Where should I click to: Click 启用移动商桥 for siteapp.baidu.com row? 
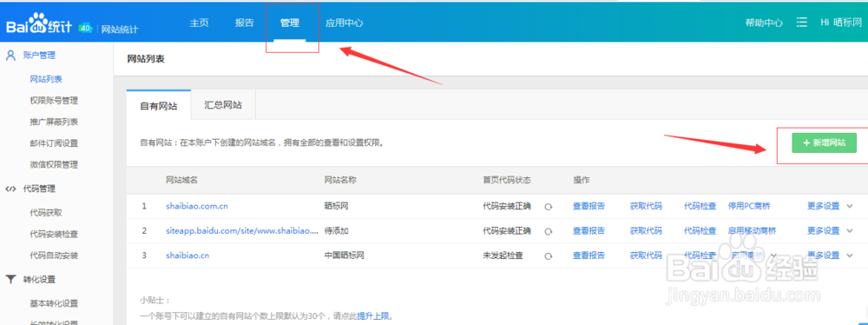click(752, 231)
